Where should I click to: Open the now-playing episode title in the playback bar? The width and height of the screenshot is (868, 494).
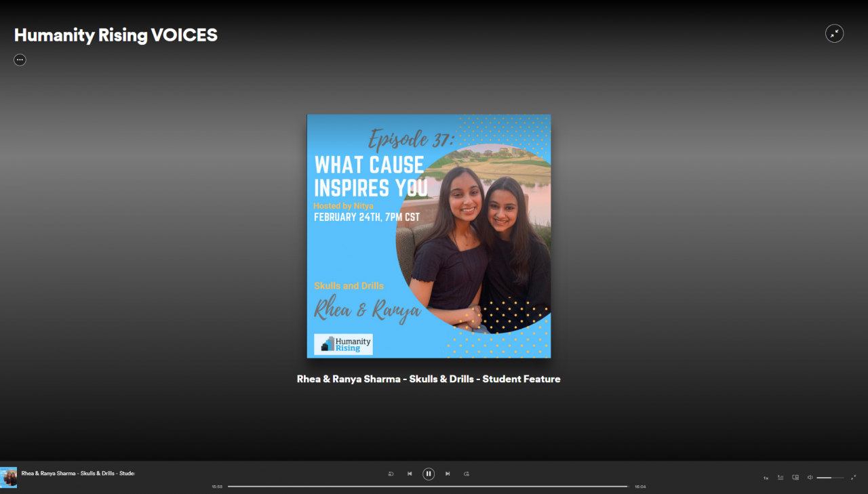[78, 473]
